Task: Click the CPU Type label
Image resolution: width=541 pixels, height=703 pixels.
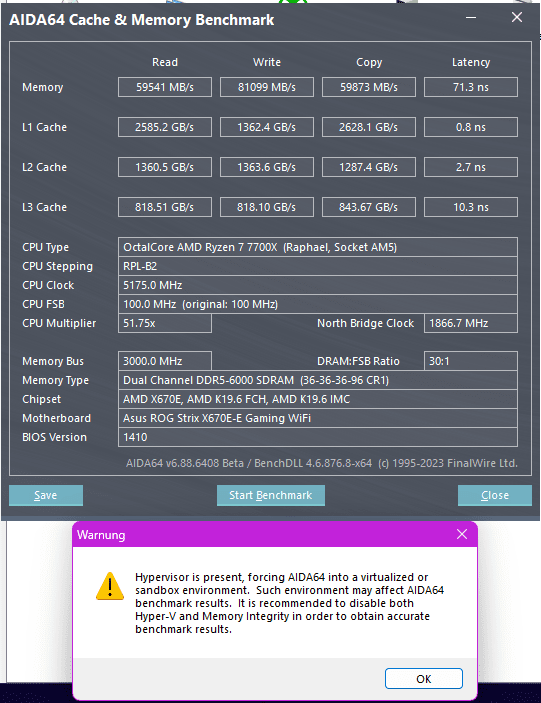Action: click(x=45, y=247)
